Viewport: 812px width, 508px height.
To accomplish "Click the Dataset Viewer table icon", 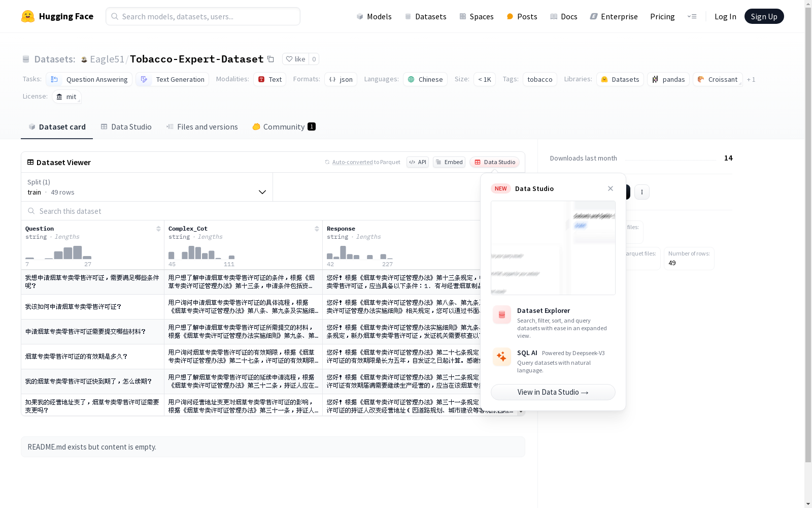I will point(30,162).
